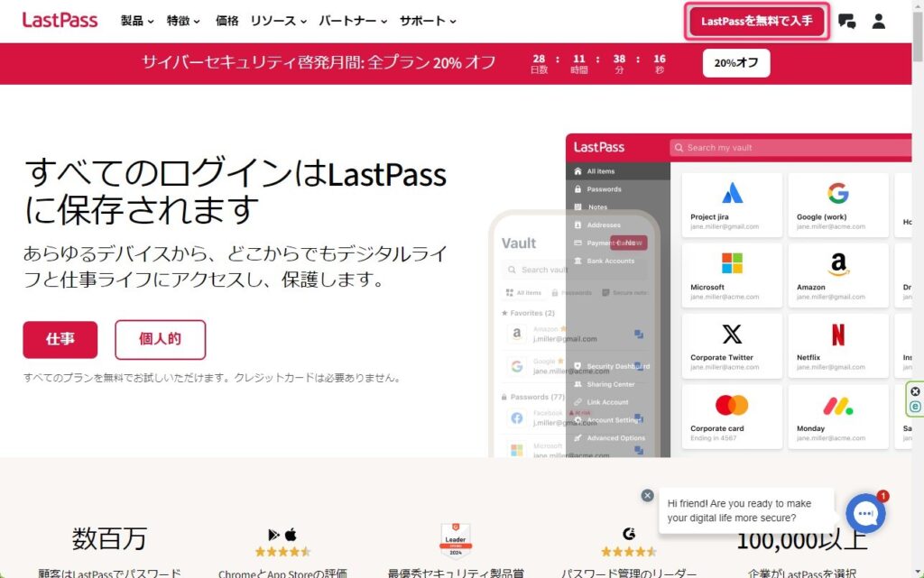Image resolution: width=924 pixels, height=578 pixels.
Task: Click the LastPass logo in the header
Action: (60, 20)
